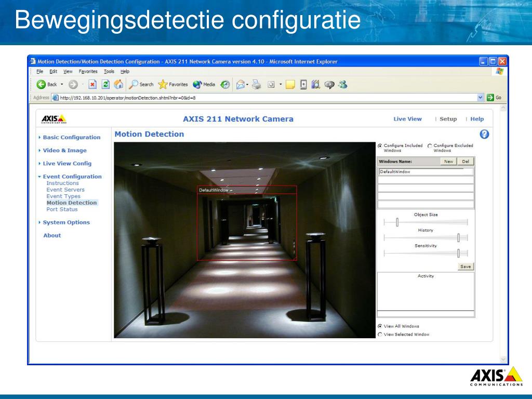Click the IE icon in the title bar
532x399 pixels.
pos(33,61)
